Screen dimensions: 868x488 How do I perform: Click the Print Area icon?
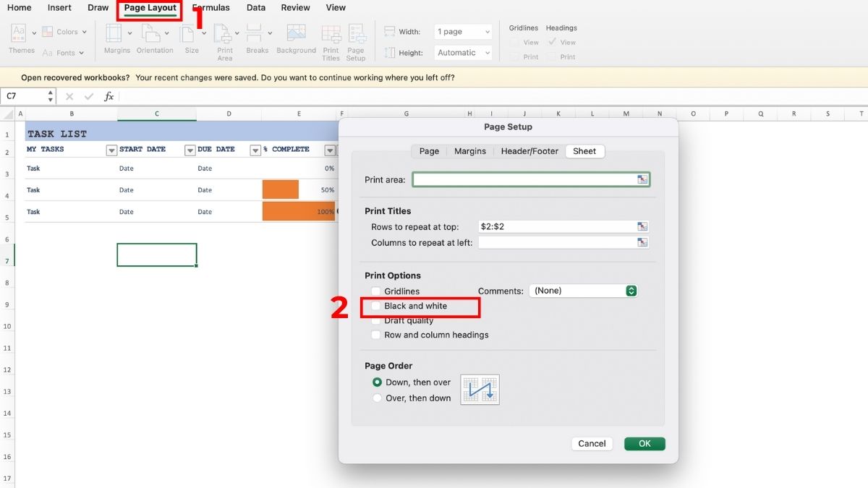point(221,34)
